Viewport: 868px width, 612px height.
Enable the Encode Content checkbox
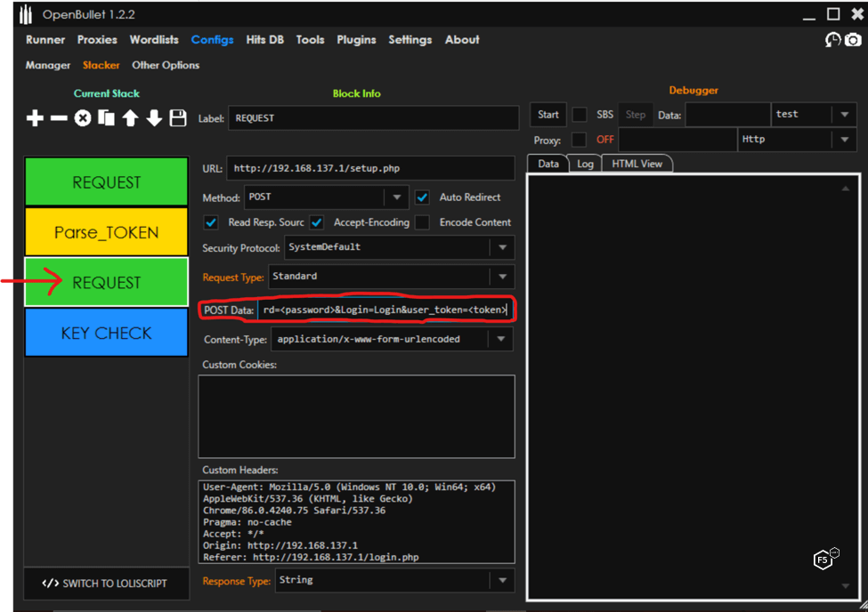pos(423,222)
